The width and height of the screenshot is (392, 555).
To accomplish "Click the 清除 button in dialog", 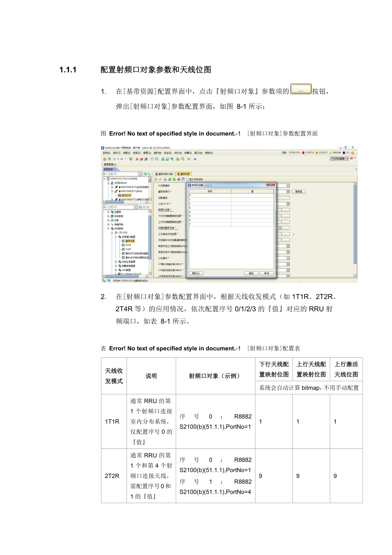I will [x=196, y=273].
